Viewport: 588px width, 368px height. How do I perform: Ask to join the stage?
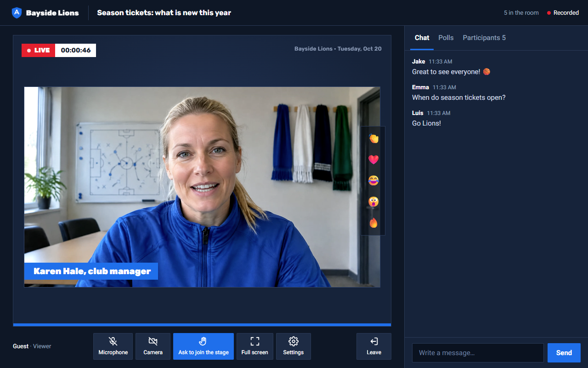(x=204, y=346)
